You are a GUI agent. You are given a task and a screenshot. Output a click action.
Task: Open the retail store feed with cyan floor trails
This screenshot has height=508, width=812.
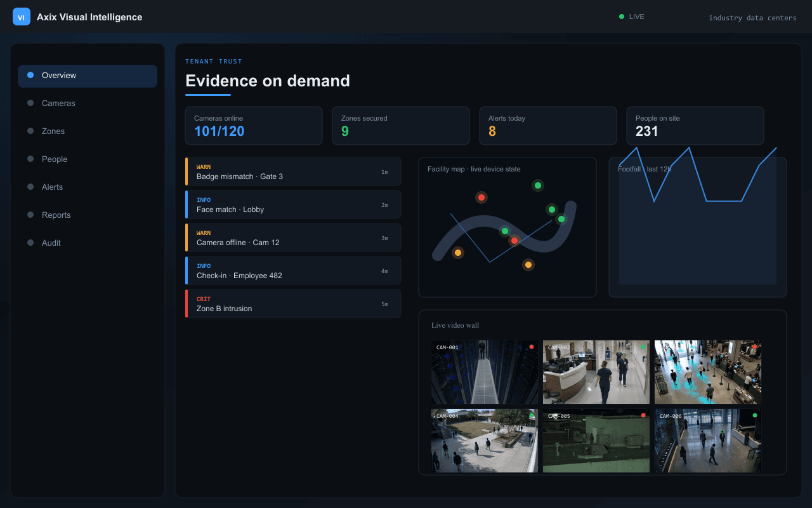point(708,372)
